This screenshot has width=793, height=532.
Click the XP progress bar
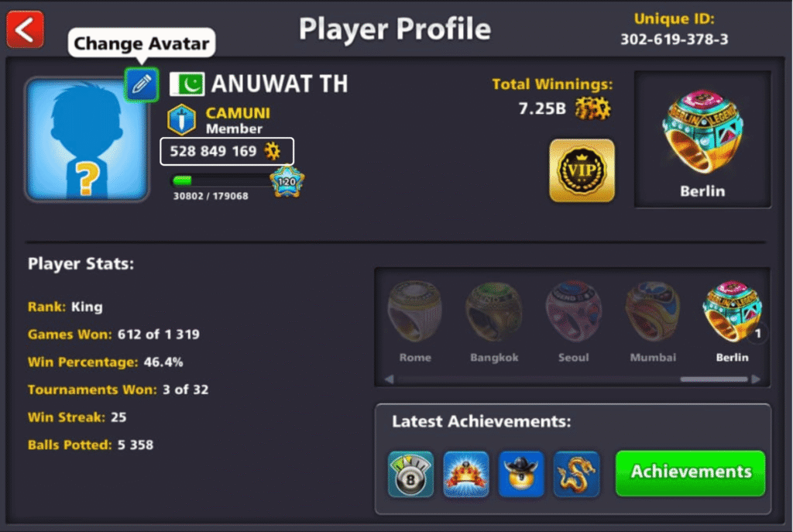(221, 180)
